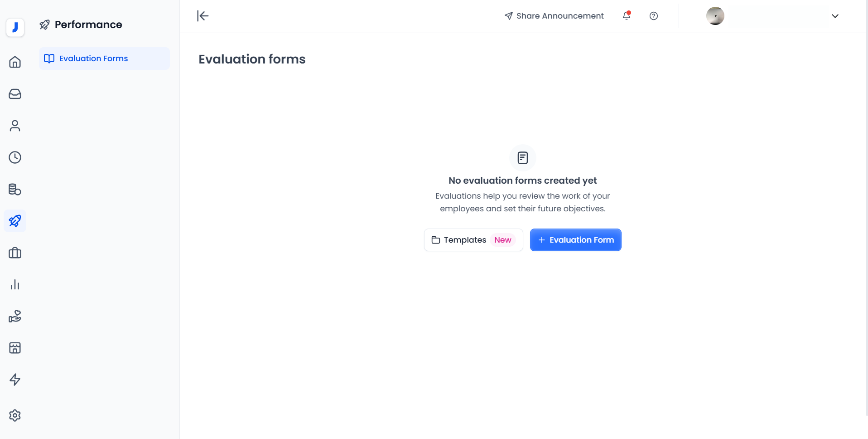Open the payroll coins icon
Viewport: 868px width, 439px height.
pyautogui.click(x=15, y=189)
